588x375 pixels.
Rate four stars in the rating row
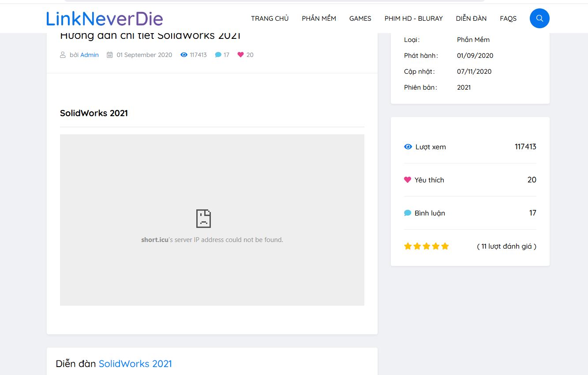pos(436,246)
